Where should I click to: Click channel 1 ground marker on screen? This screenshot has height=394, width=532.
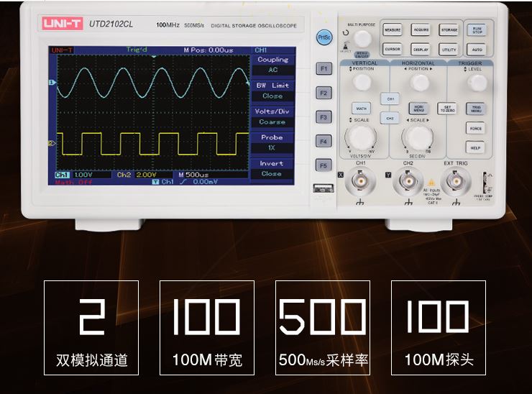point(52,82)
